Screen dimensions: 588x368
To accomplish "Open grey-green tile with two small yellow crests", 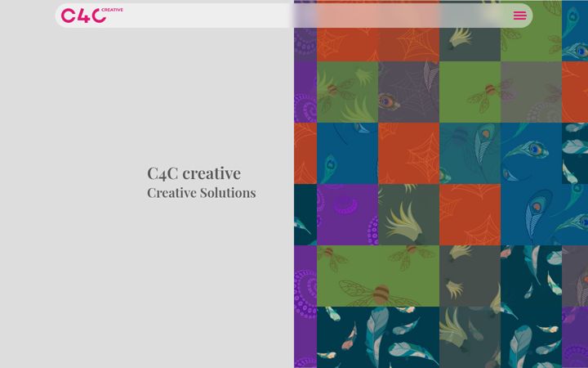I will tap(470, 276).
